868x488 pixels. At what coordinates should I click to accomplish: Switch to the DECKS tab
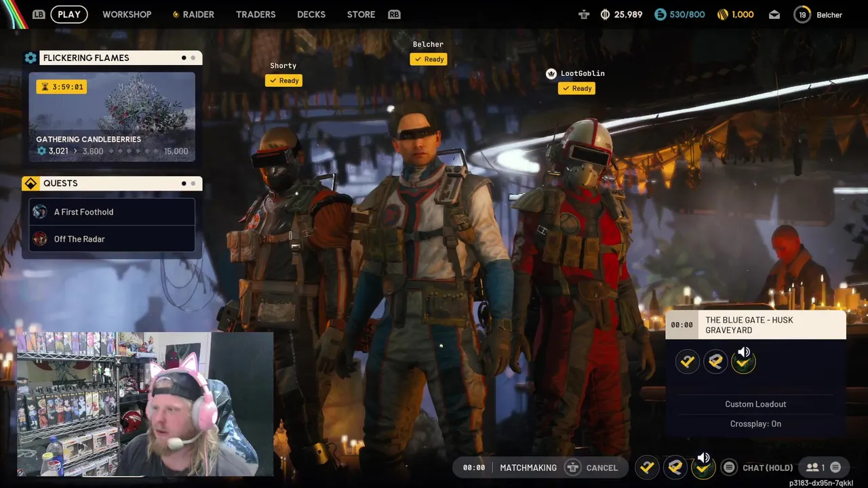tap(311, 14)
